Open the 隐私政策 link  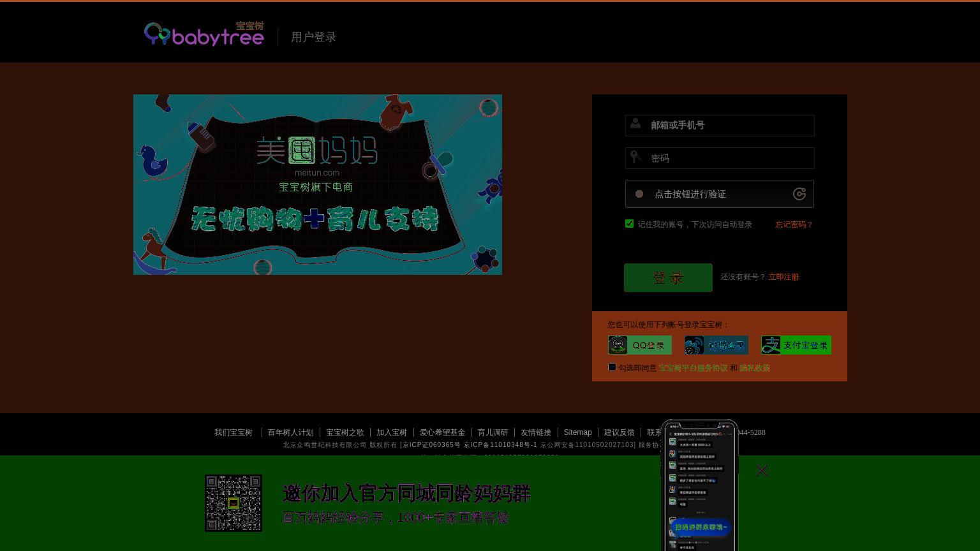(755, 368)
